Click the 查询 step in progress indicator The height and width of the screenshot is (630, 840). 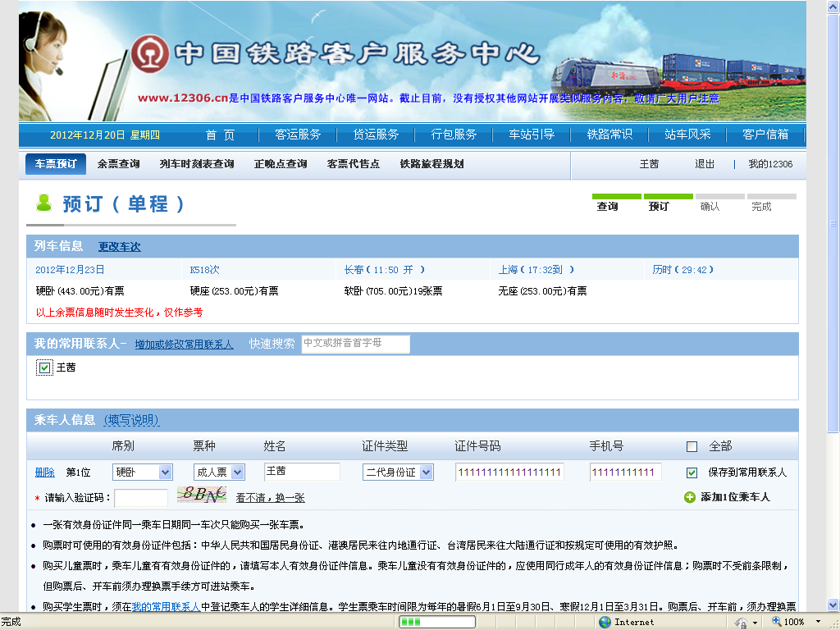[608, 207]
